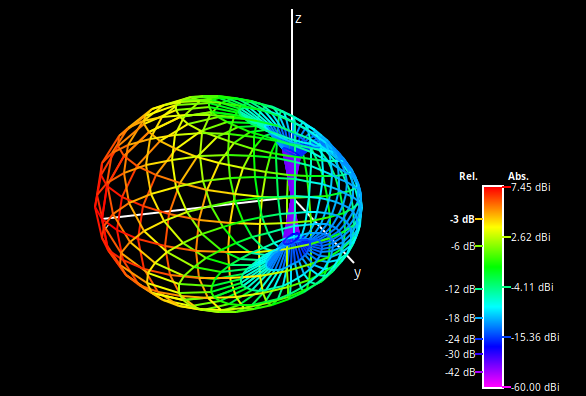The width and height of the screenshot is (586, 396).
Task: Click the Rel. scale heading
Action: click(x=468, y=176)
